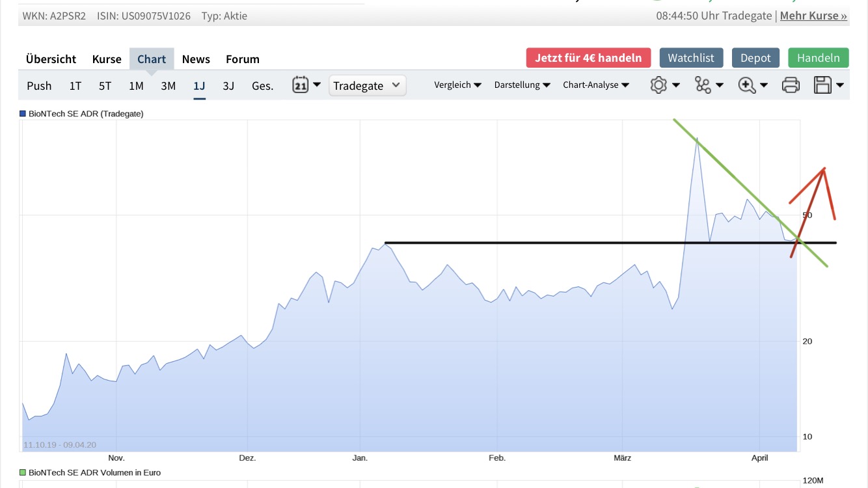Image resolution: width=868 pixels, height=488 pixels.
Task: Select the Ges. full history range
Action: (262, 86)
